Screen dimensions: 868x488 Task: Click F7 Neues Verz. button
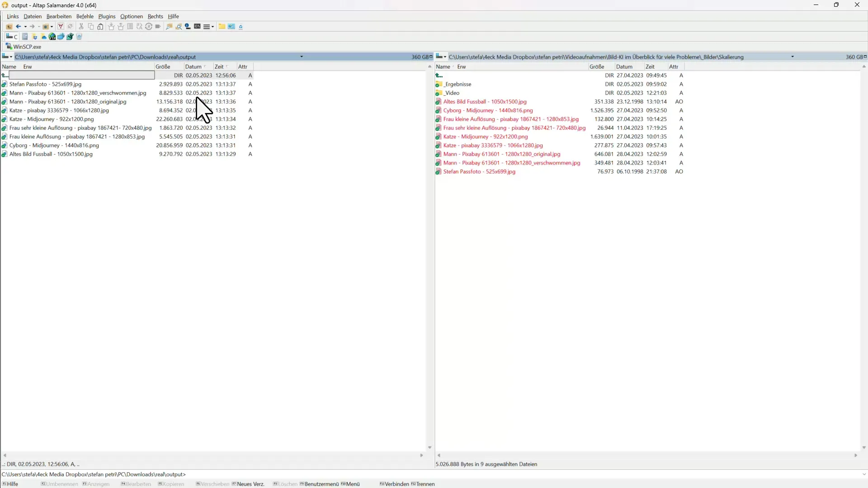pos(248,484)
